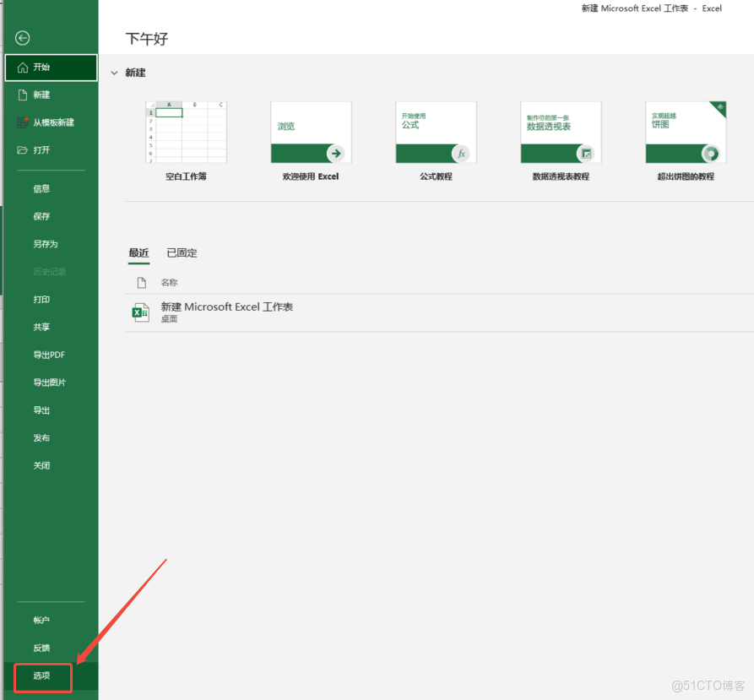Viewport: 754px width, 700px height.
Task: Open the 超出饼图的教程 template
Action: (x=686, y=133)
